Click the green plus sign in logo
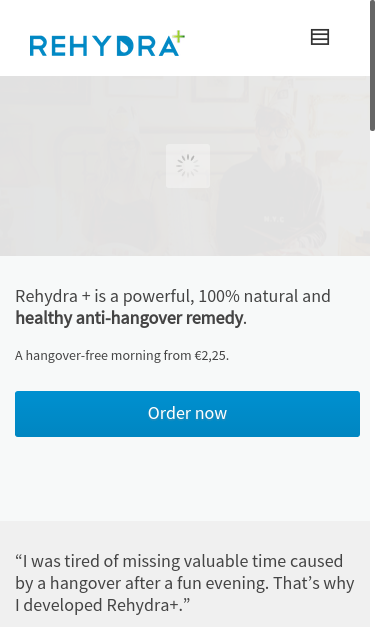 click(179, 37)
